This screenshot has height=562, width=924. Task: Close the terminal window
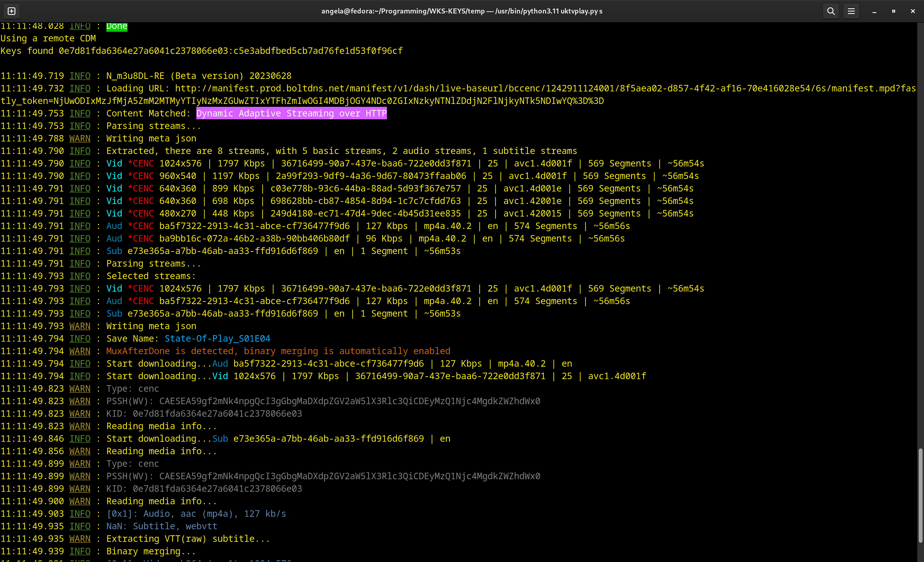(913, 11)
